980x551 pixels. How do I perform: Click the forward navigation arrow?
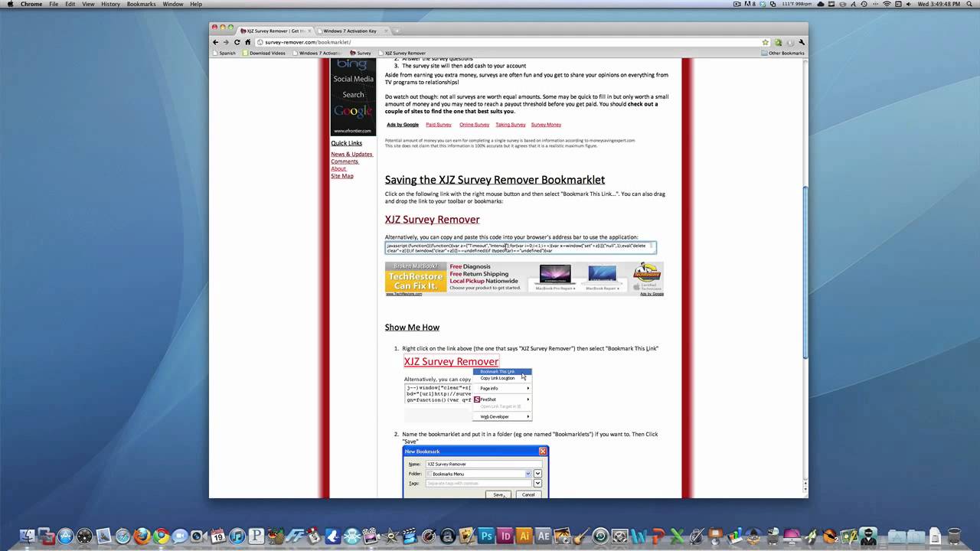[x=226, y=42]
